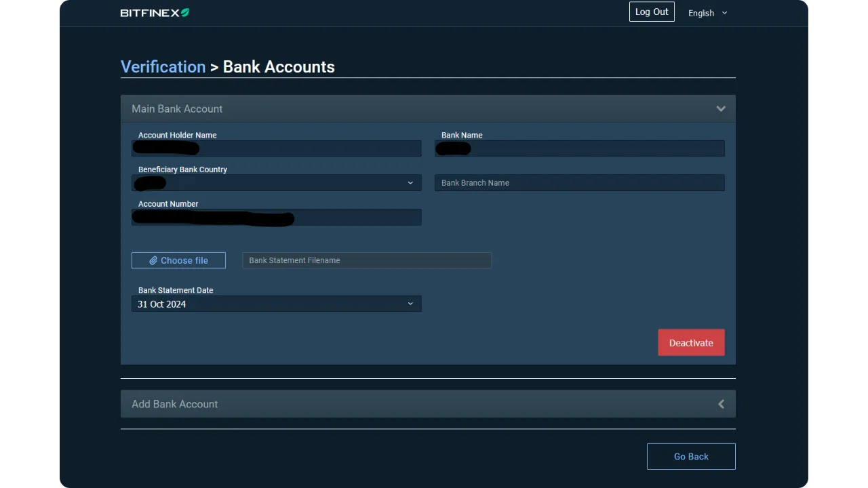Click the dropdown arrow on Bank Statement Date
This screenshot has width=868, height=488.
(410, 304)
